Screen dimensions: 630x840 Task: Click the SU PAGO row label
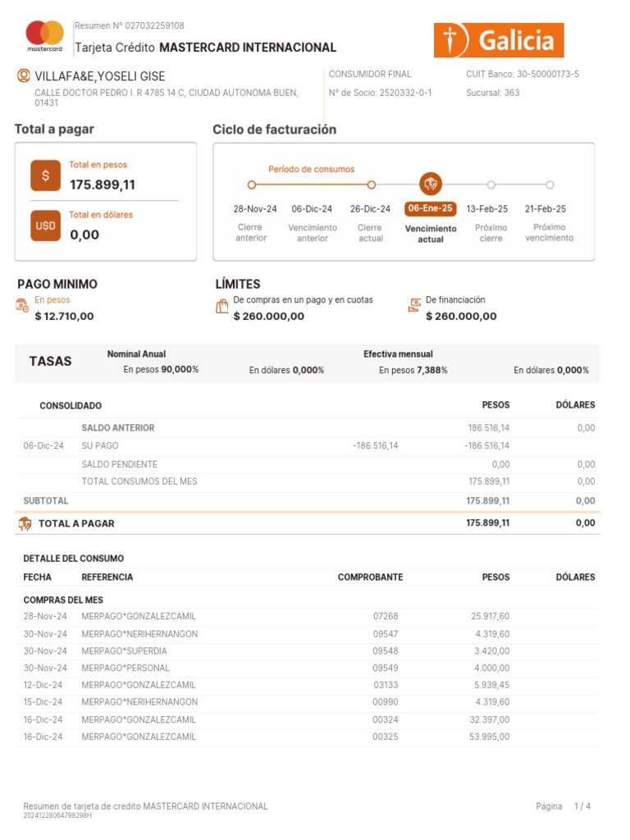99,445
